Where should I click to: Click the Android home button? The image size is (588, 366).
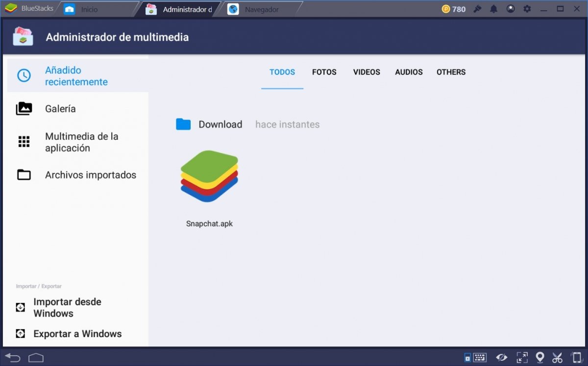click(x=36, y=358)
